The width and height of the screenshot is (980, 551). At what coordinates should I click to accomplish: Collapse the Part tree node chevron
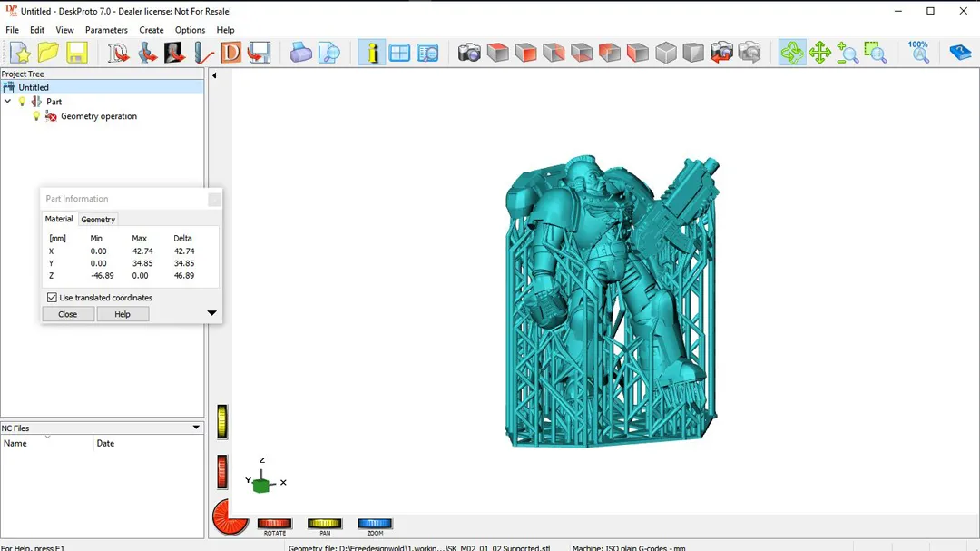click(x=8, y=102)
